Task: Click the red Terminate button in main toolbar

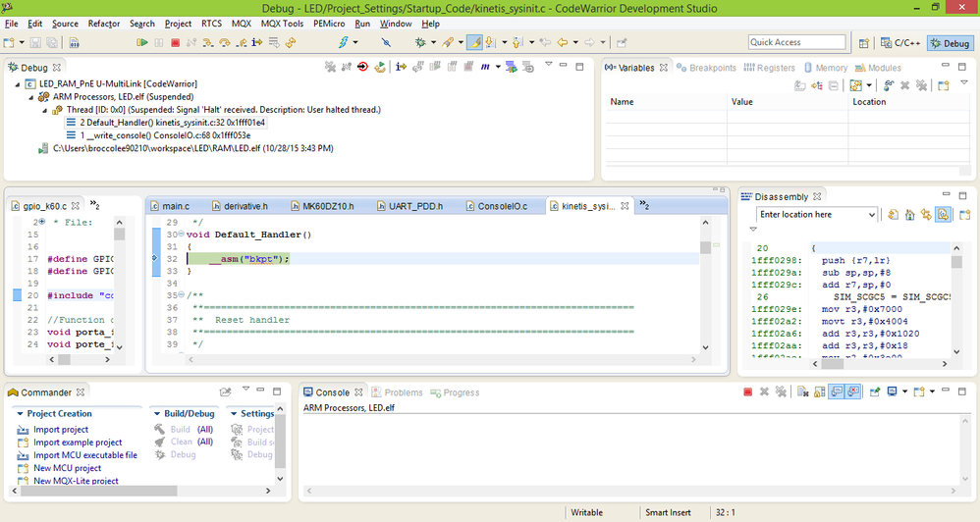Action: [176, 42]
